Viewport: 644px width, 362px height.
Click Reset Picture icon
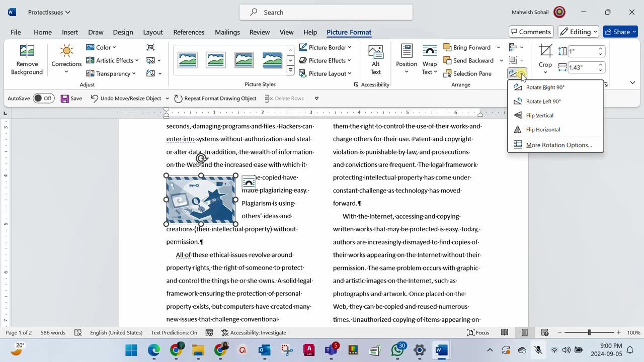point(150,73)
